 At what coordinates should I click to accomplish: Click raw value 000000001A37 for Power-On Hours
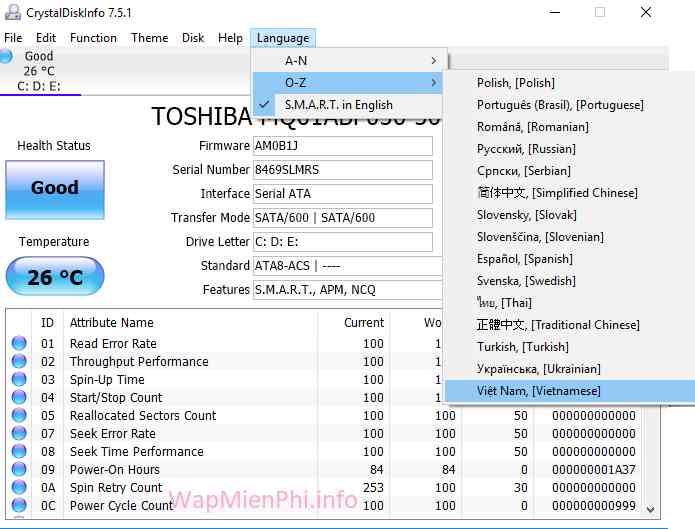(593, 469)
